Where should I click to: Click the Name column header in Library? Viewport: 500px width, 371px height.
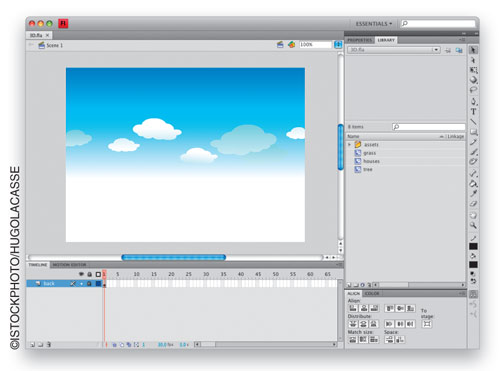click(x=353, y=136)
